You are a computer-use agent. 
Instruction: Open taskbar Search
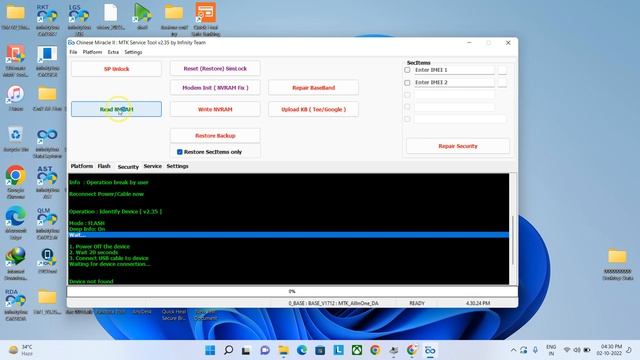click(229, 350)
